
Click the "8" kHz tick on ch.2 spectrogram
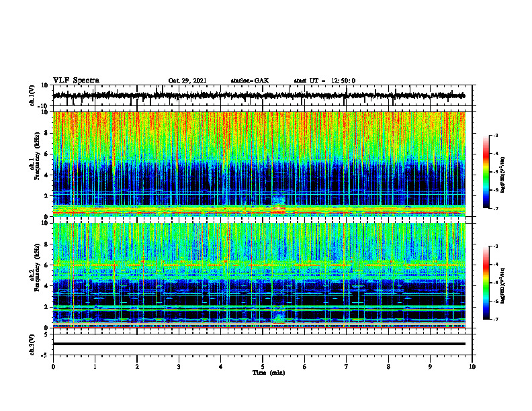pyautogui.click(x=47, y=244)
